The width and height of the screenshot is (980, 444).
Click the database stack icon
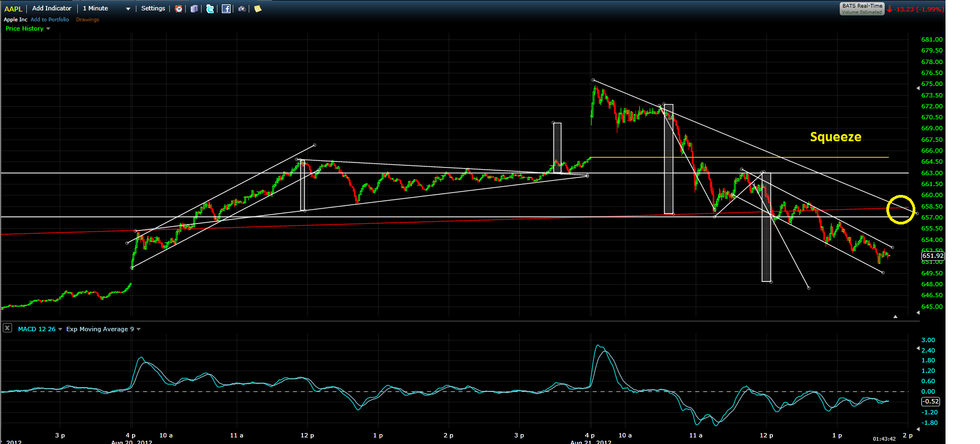[194, 9]
